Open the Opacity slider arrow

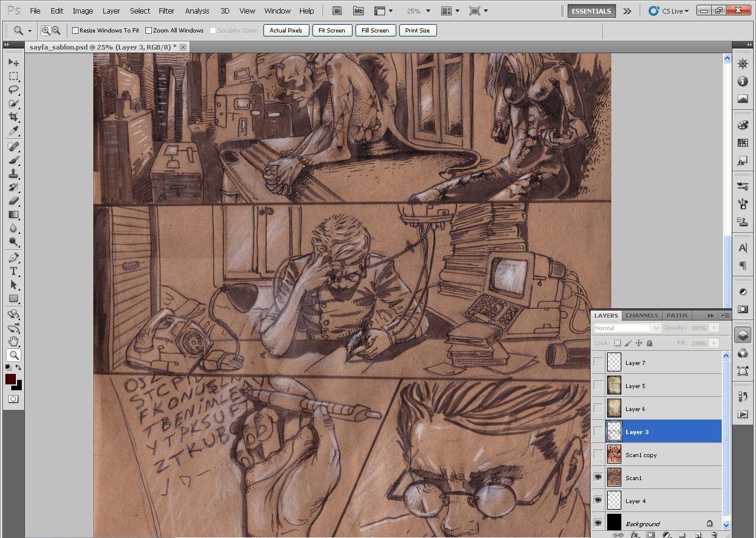coord(714,328)
